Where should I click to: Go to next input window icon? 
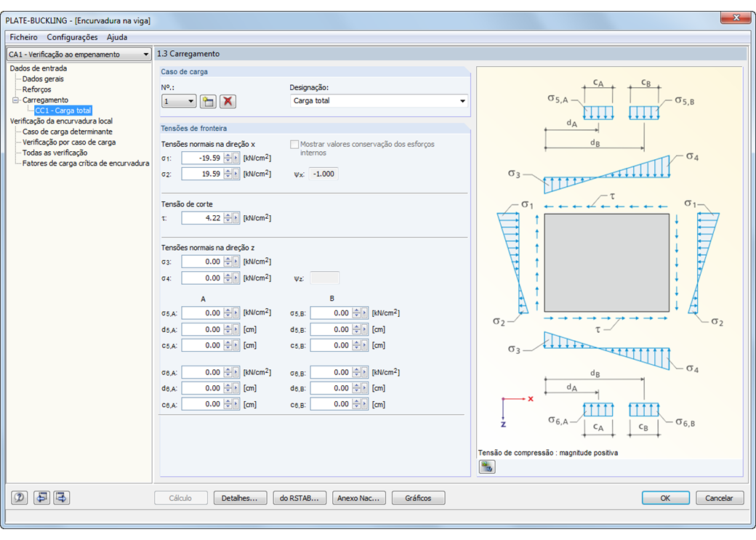tap(61, 498)
